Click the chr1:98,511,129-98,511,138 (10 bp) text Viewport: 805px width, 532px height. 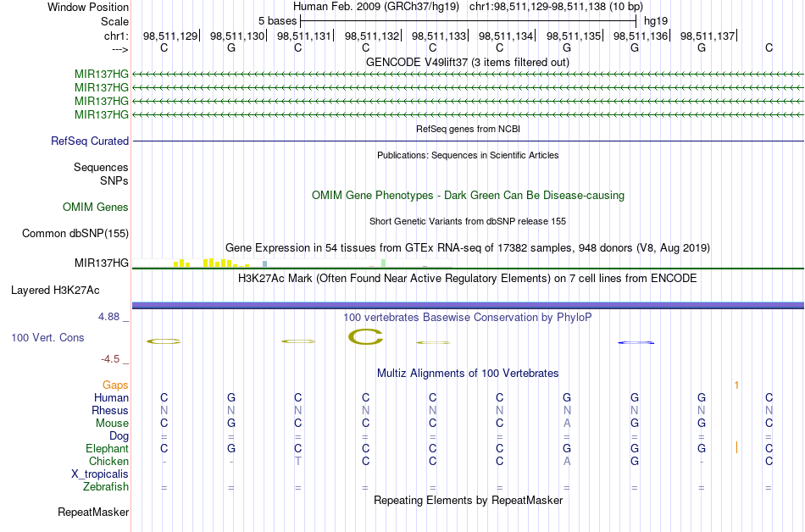pos(556,7)
